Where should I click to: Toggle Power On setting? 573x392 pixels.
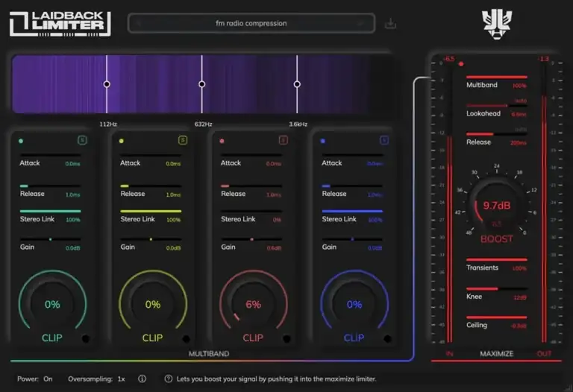[35, 379]
